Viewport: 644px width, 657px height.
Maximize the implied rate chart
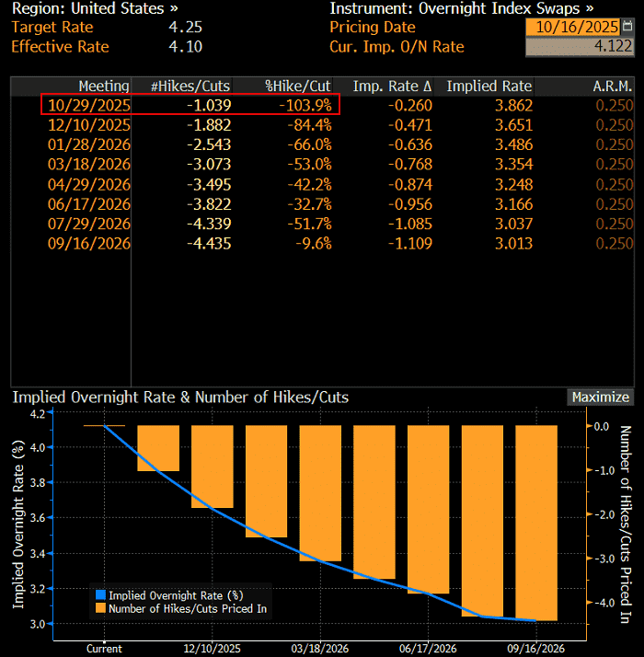click(x=600, y=398)
